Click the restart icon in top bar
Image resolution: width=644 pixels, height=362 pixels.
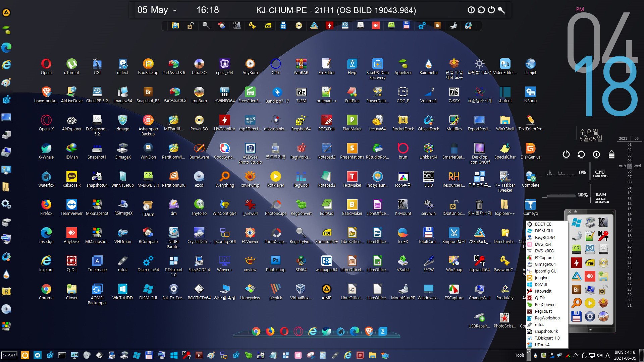pyautogui.click(x=481, y=10)
